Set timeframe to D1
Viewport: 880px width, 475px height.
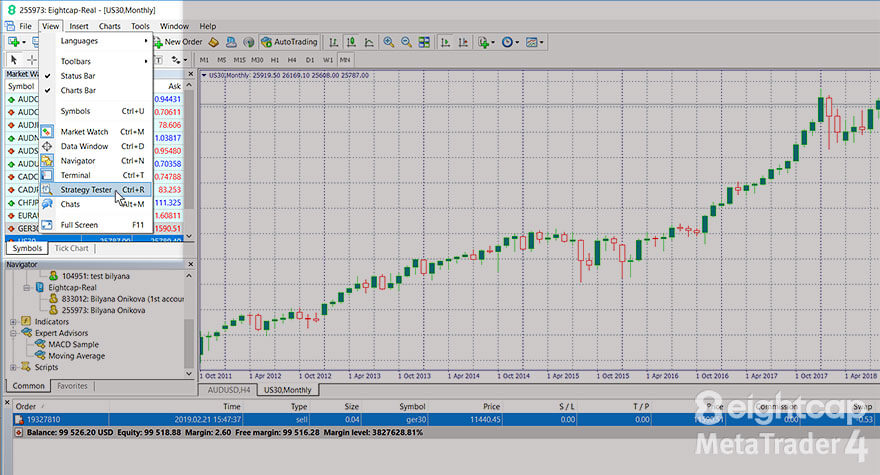310,60
